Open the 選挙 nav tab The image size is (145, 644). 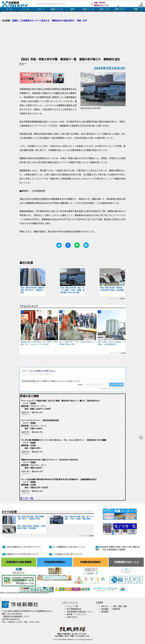72,9
